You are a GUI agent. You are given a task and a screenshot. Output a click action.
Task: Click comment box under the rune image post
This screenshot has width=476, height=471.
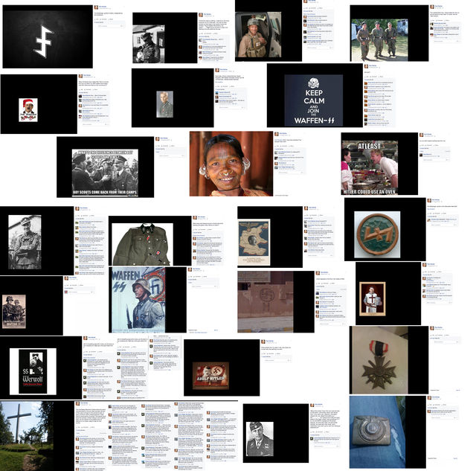[x=110, y=27]
